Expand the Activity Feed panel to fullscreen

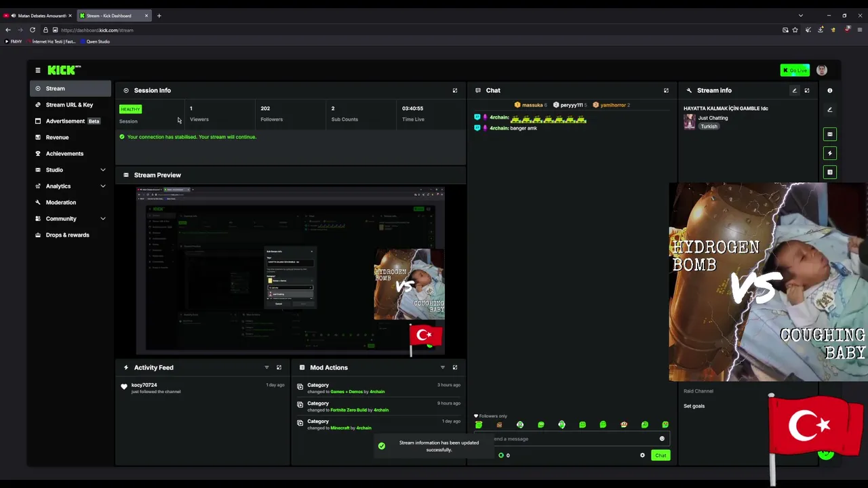coord(279,367)
